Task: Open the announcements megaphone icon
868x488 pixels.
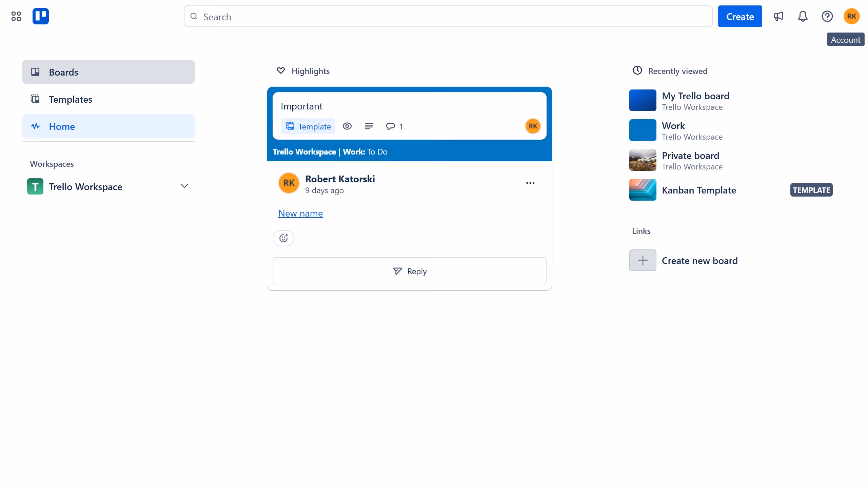Action: point(778,16)
